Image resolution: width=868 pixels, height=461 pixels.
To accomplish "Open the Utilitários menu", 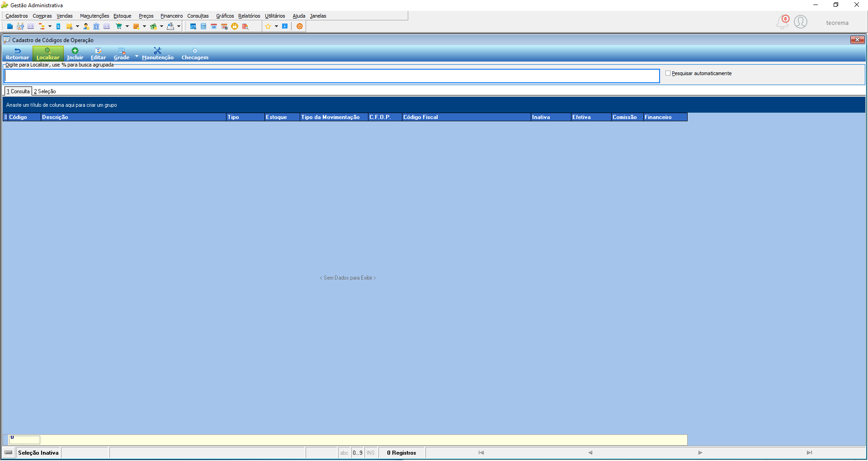I will (275, 16).
